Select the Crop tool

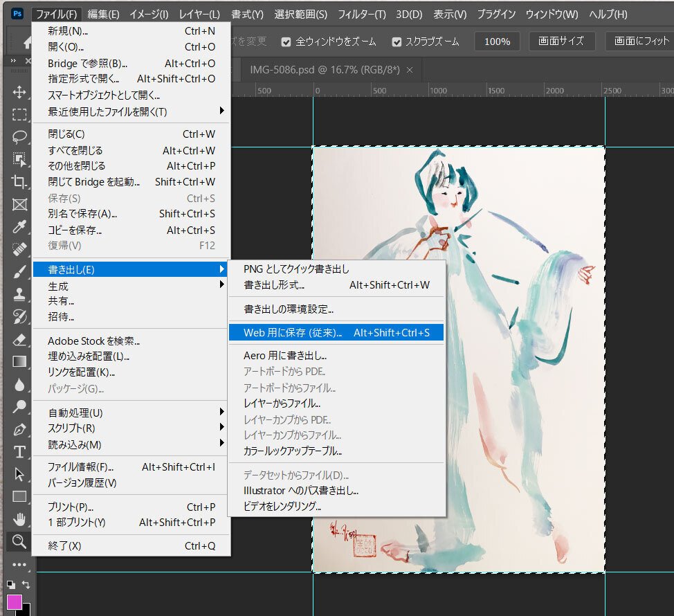[19, 182]
